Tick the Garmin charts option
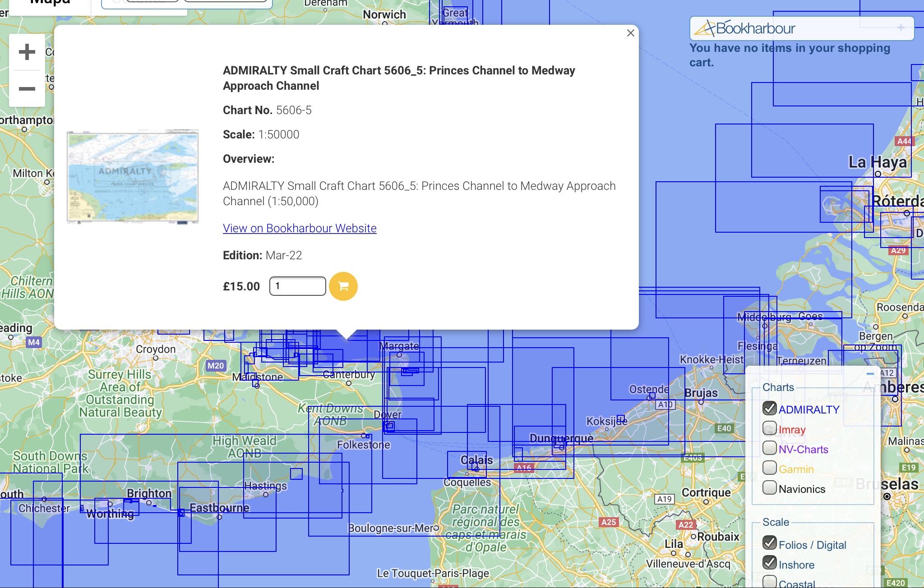924x588 pixels. pyautogui.click(x=769, y=468)
